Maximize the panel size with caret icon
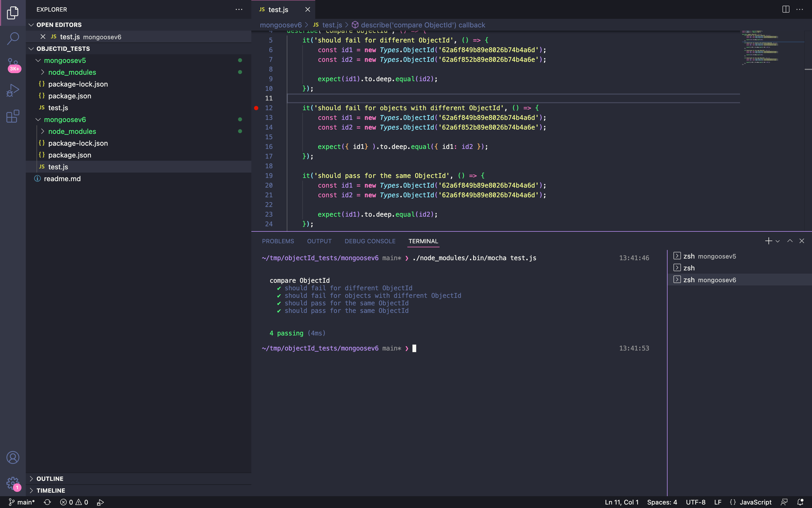Screen dimensions: 812x508 click(790, 241)
